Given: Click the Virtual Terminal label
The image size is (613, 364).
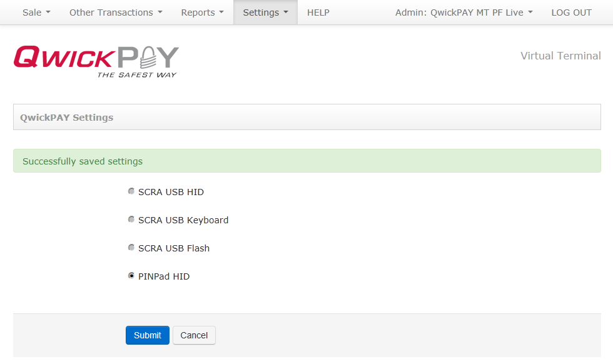Looking at the screenshot, I should tap(560, 56).
